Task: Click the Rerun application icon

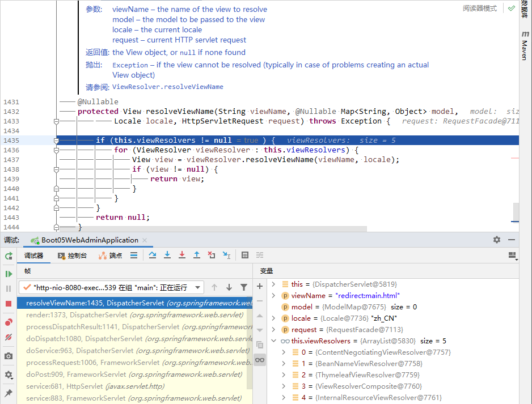Action: pyautogui.click(x=9, y=256)
